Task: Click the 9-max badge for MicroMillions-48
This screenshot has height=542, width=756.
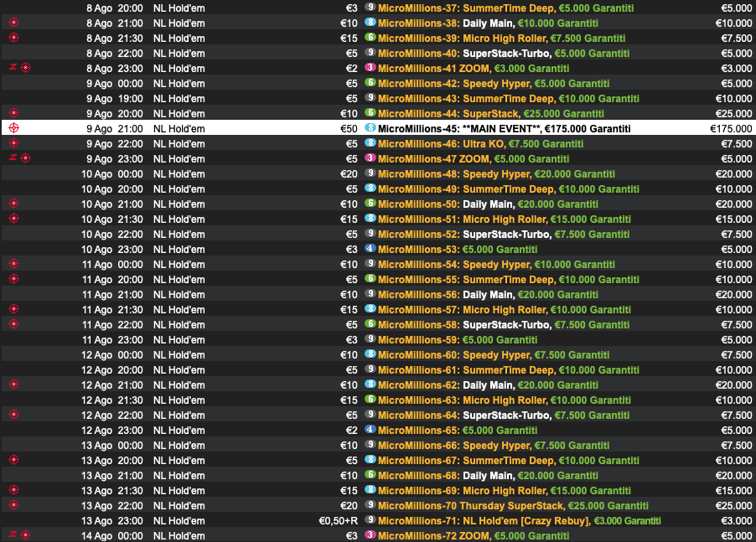Action: [370, 173]
